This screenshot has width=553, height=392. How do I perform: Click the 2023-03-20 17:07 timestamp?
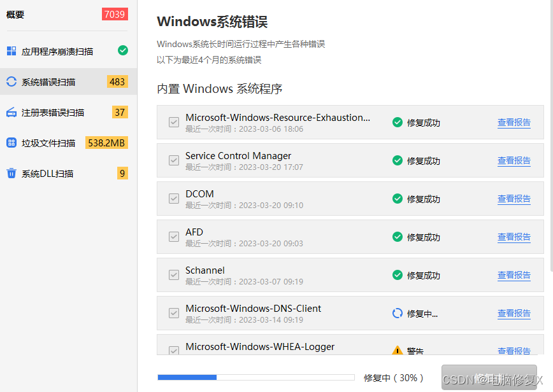point(271,167)
